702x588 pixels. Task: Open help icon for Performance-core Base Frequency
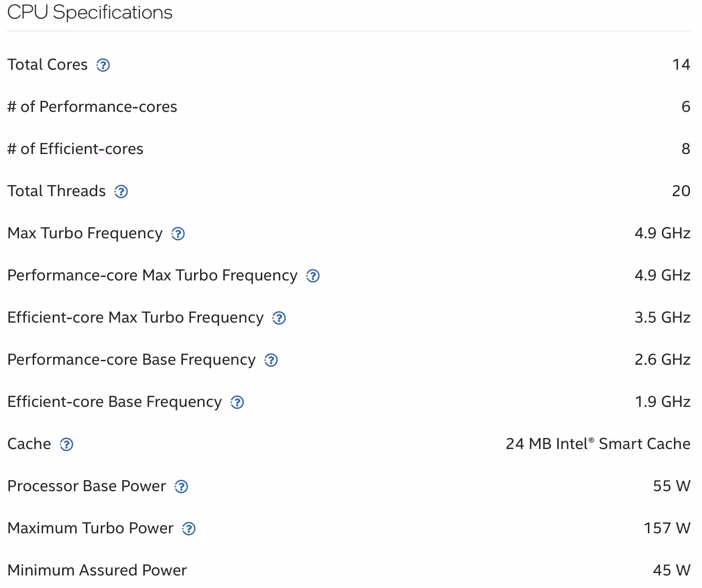271,360
